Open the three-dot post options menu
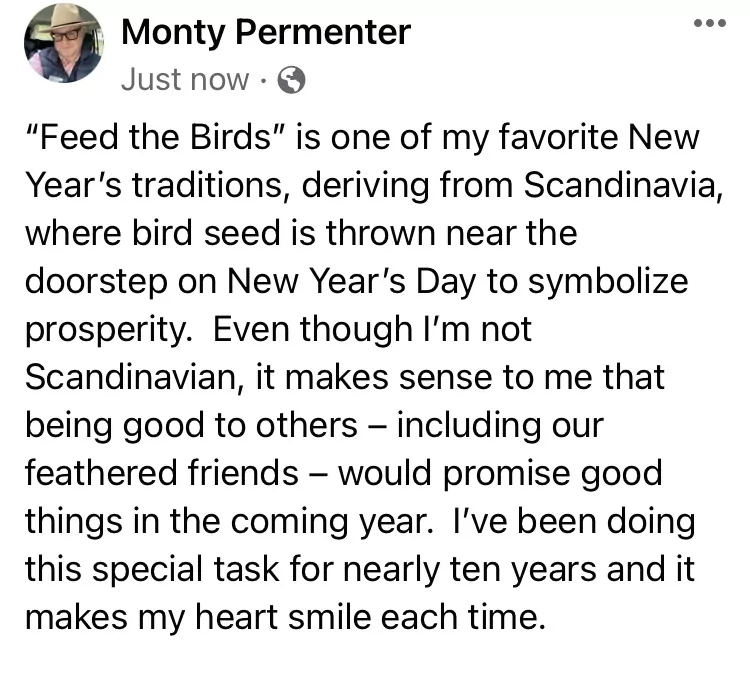This screenshot has height=677, width=750. pyautogui.click(x=711, y=23)
